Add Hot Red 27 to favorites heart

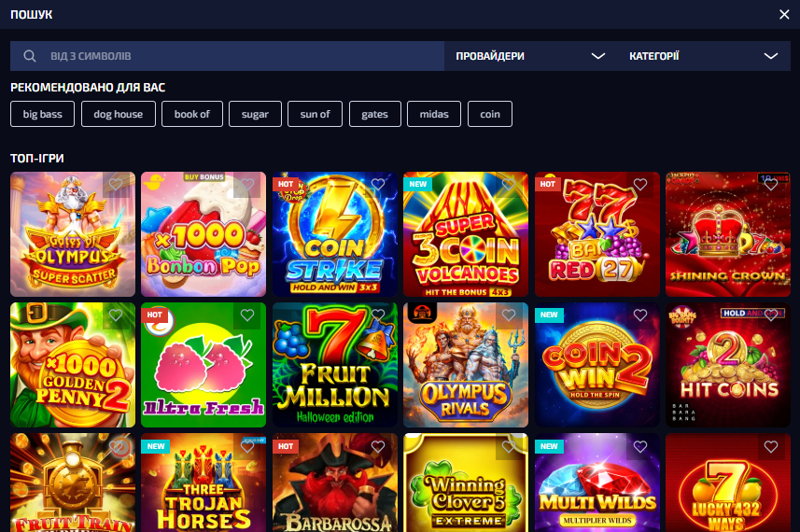click(x=640, y=184)
